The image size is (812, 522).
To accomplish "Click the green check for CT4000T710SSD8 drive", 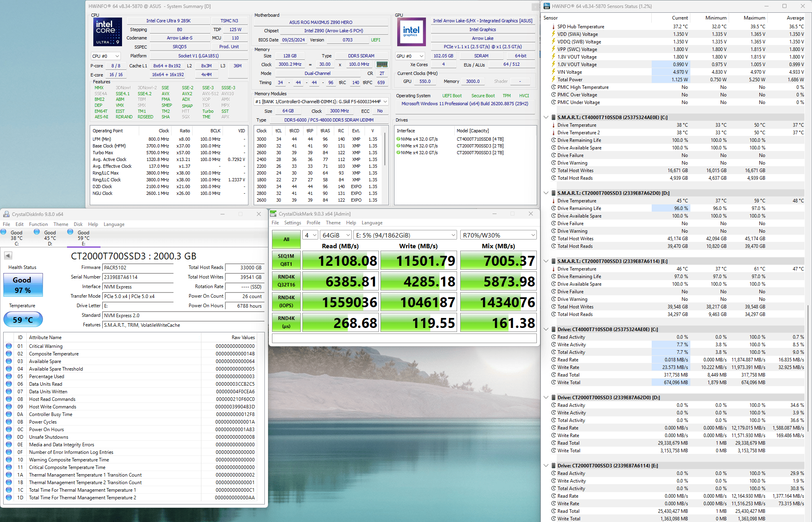I will pyautogui.click(x=398, y=139).
